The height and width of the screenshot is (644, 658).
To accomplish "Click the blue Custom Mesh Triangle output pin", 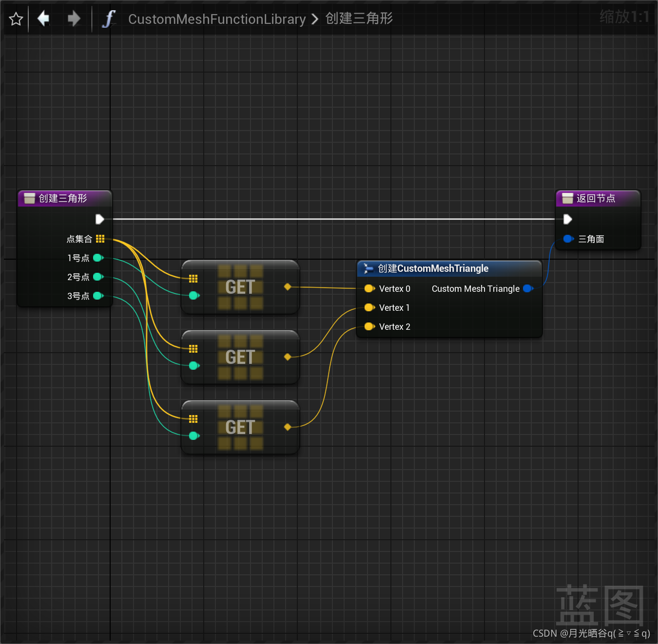I will click(528, 288).
